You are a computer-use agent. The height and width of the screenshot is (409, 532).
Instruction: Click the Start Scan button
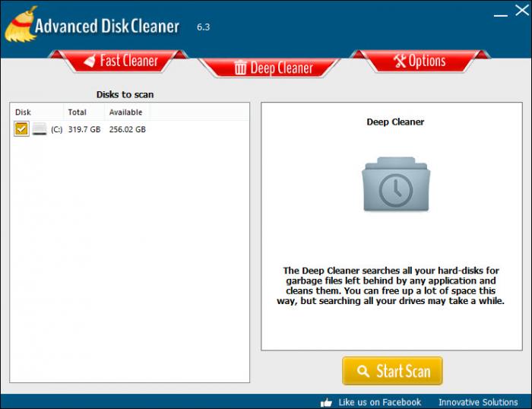[392, 371]
